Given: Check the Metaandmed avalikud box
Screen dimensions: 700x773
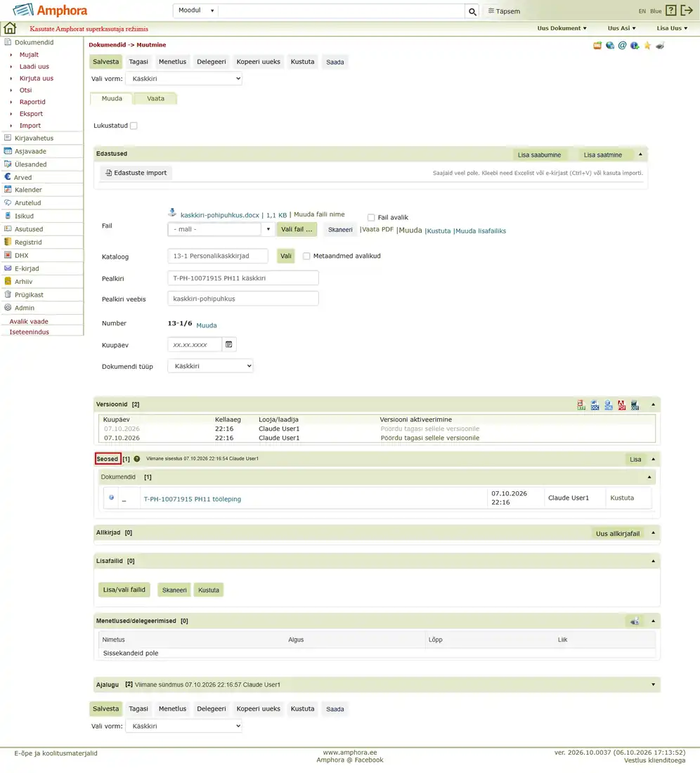Looking at the screenshot, I should [306, 256].
